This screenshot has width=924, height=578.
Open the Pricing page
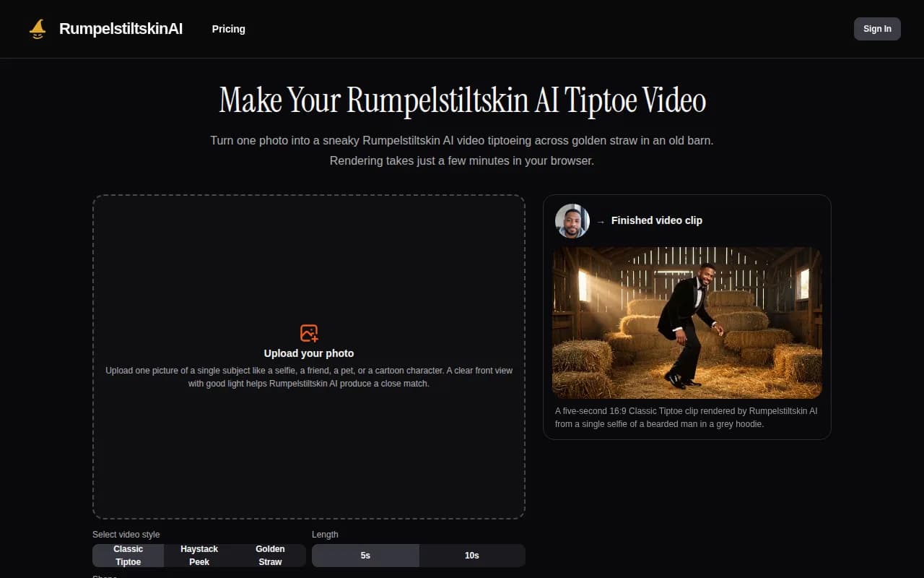tap(228, 29)
